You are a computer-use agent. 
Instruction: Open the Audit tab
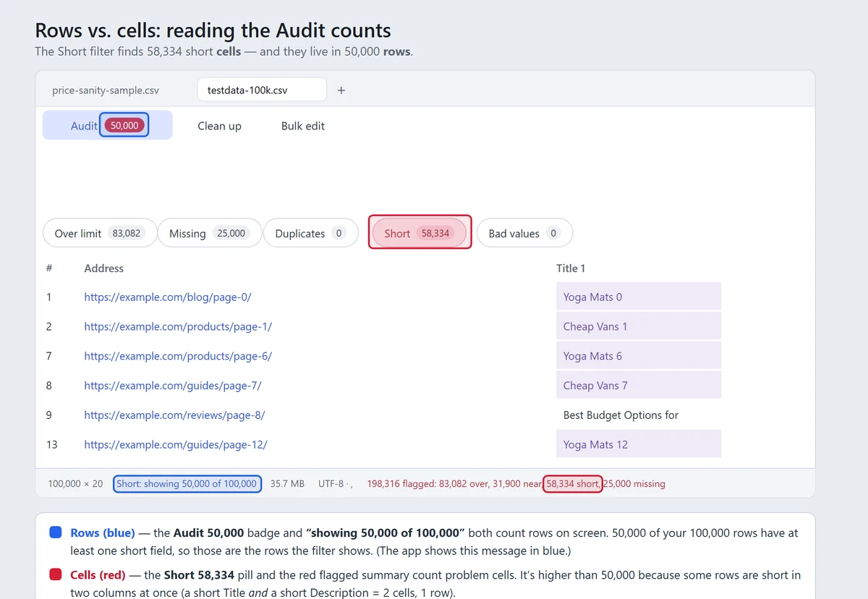coord(108,125)
